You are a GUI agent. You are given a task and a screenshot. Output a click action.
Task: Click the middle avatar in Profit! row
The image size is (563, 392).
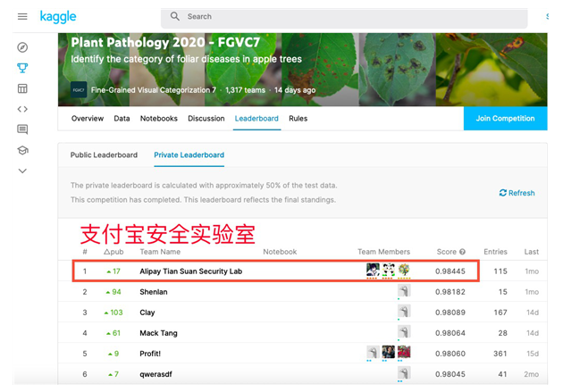(x=388, y=353)
